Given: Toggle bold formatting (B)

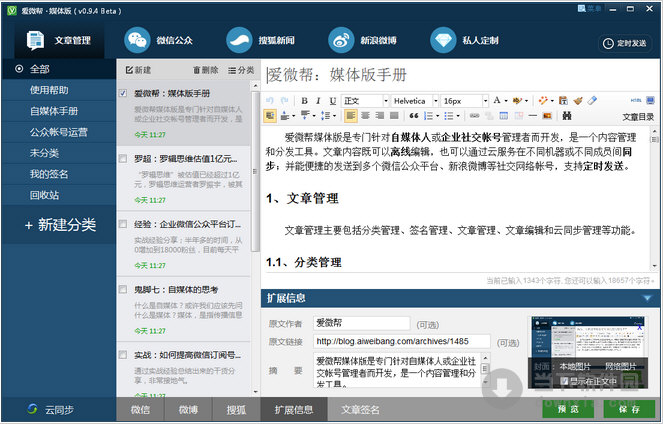Looking at the screenshot, I should (304, 101).
